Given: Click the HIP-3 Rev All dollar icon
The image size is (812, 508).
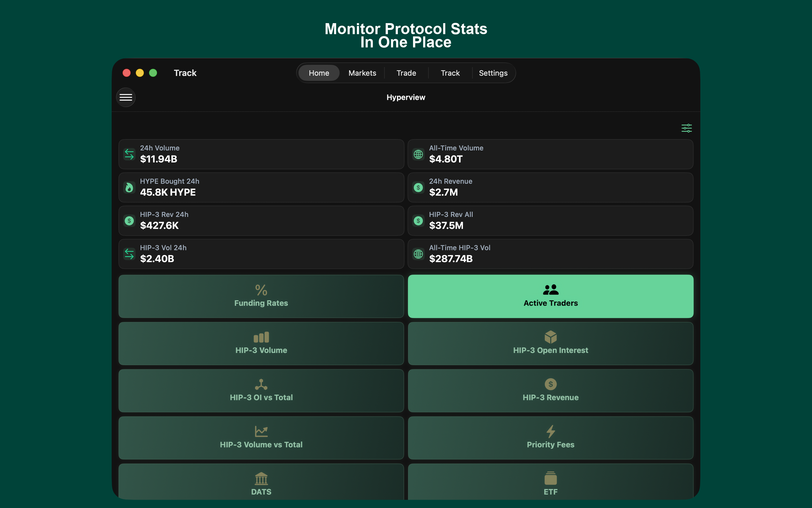Looking at the screenshot, I should 418,221.
